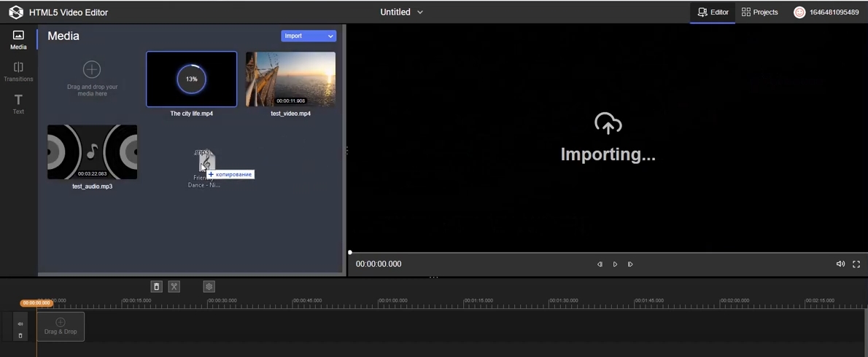Click the timeline delete trash button
The image size is (868, 357).
pyautogui.click(x=157, y=286)
